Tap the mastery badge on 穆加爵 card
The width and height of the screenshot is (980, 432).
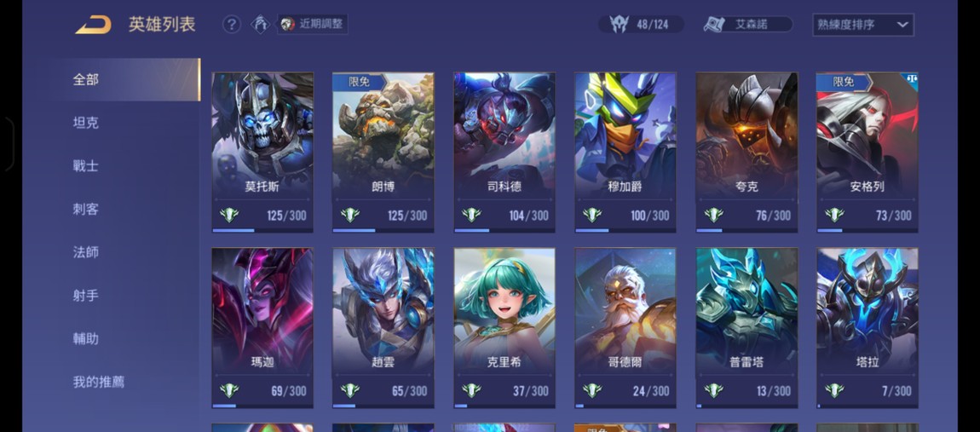pos(592,215)
